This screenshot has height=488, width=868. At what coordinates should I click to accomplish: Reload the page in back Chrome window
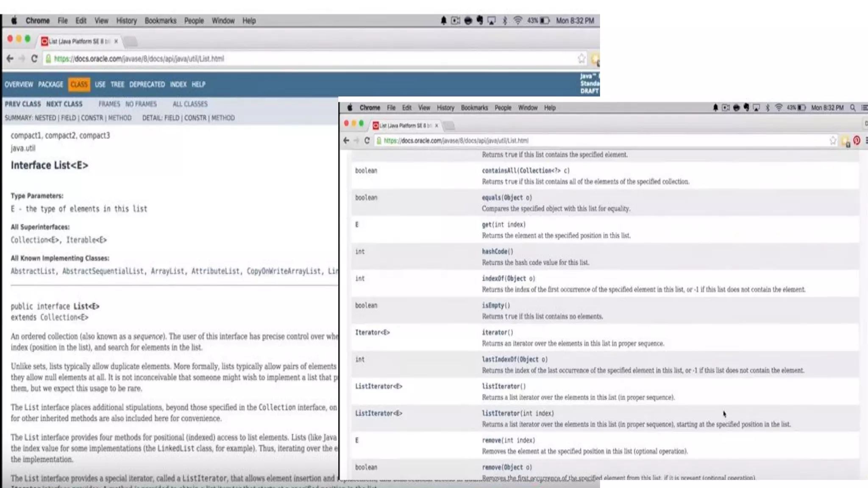[34, 59]
